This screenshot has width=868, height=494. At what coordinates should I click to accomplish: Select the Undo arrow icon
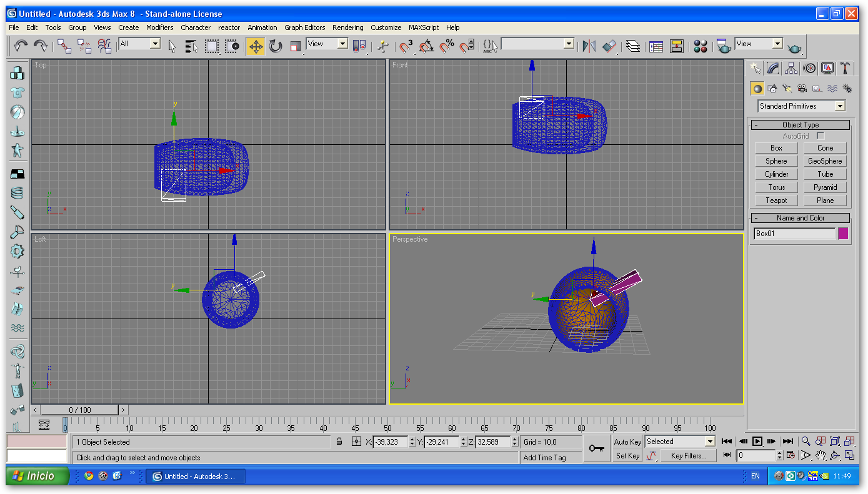pos(21,45)
